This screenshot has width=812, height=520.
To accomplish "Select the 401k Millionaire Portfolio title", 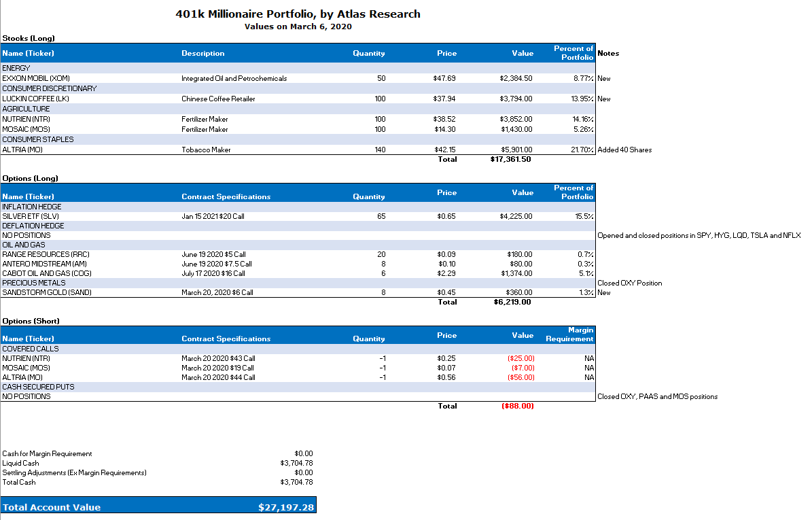I will 298,14.
